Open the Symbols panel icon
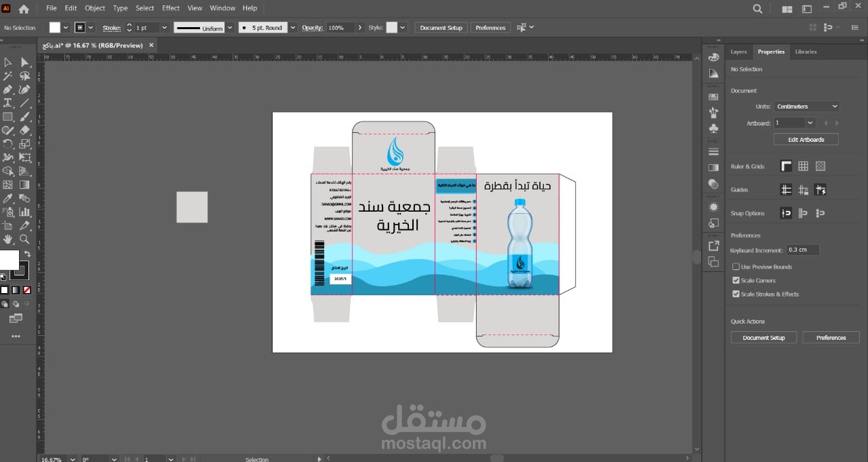The image size is (868, 462). 713,128
